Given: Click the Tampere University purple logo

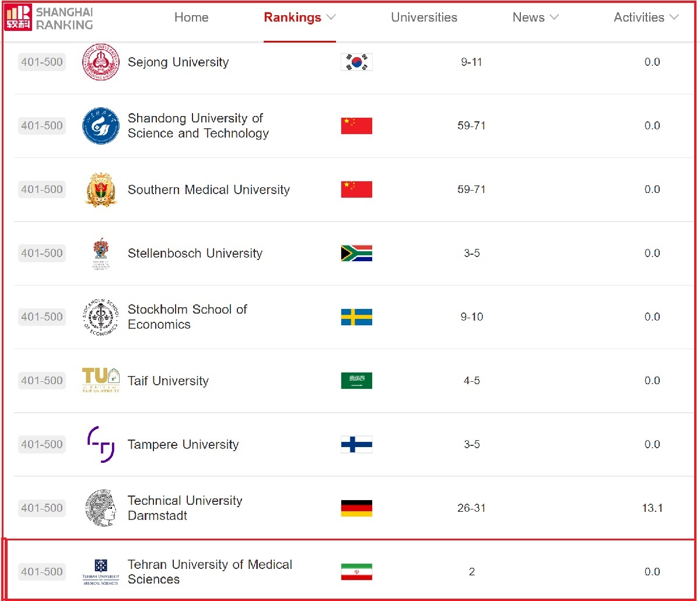Looking at the screenshot, I should pos(100,444).
